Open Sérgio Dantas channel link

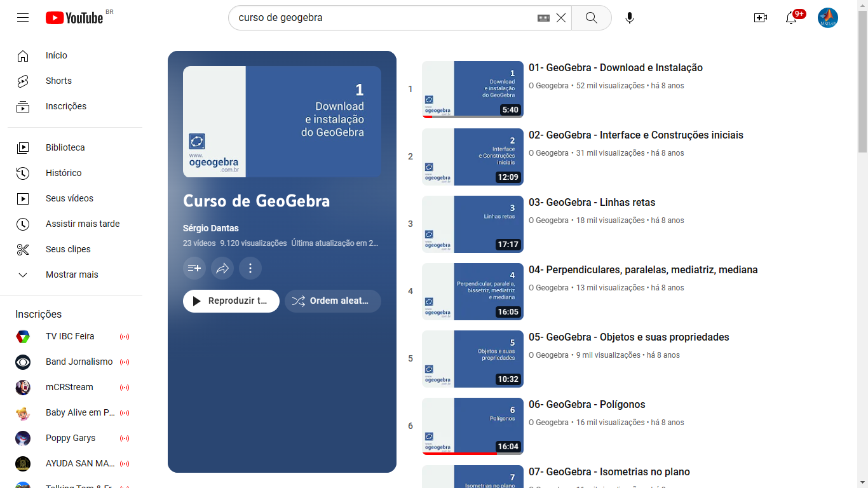(x=211, y=228)
